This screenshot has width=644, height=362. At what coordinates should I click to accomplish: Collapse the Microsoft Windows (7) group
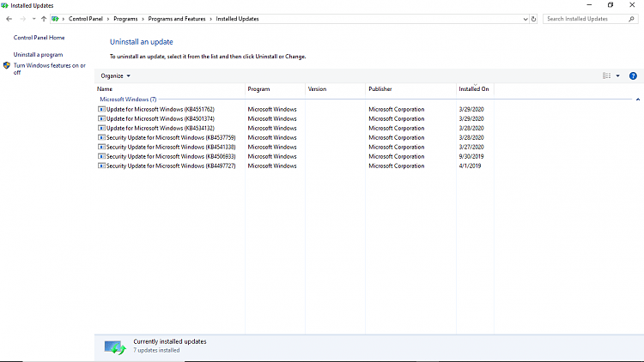[x=128, y=100]
